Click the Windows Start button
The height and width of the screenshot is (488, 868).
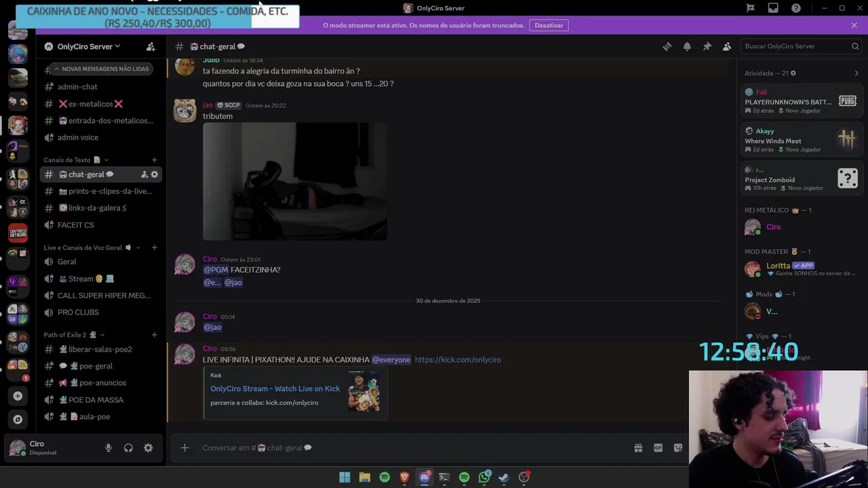(x=344, y=477)
